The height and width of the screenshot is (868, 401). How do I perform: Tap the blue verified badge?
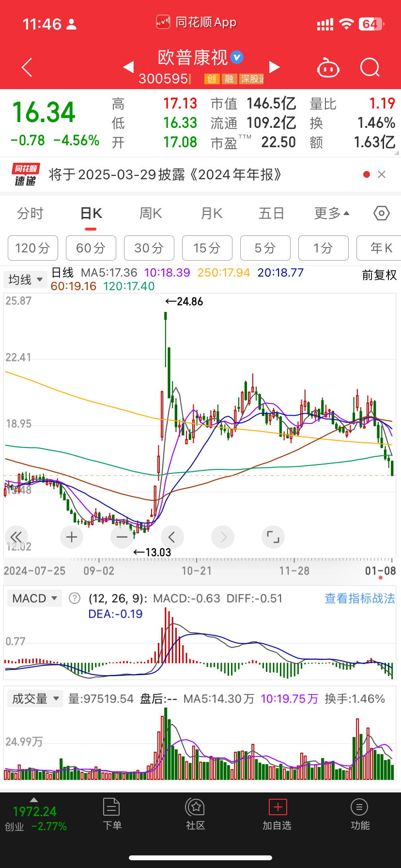[237, 58]
